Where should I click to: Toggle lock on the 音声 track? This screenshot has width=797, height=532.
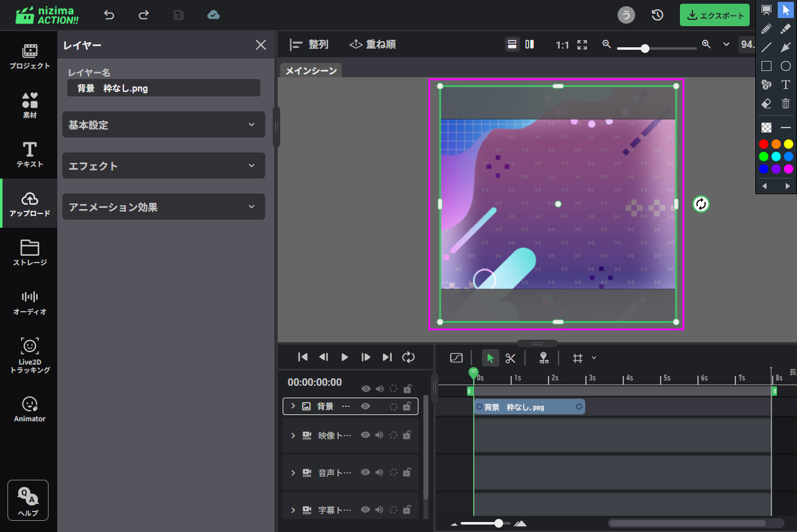[x=407, y=473]
